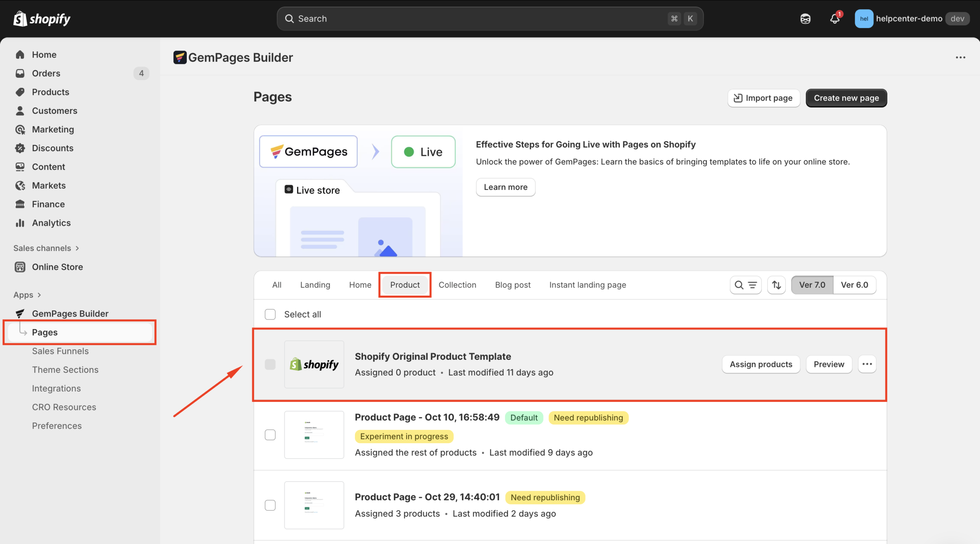
Task: Click the top Search field
Action: click(x=479, y=19)
